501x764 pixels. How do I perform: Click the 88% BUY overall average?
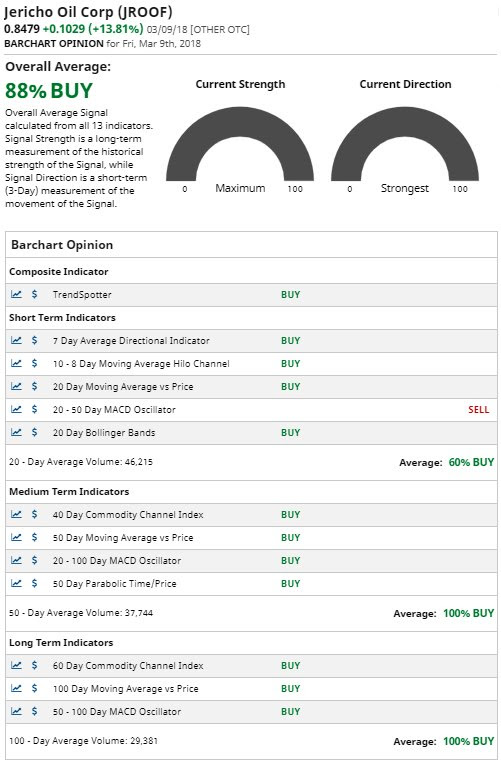[49, 91]
